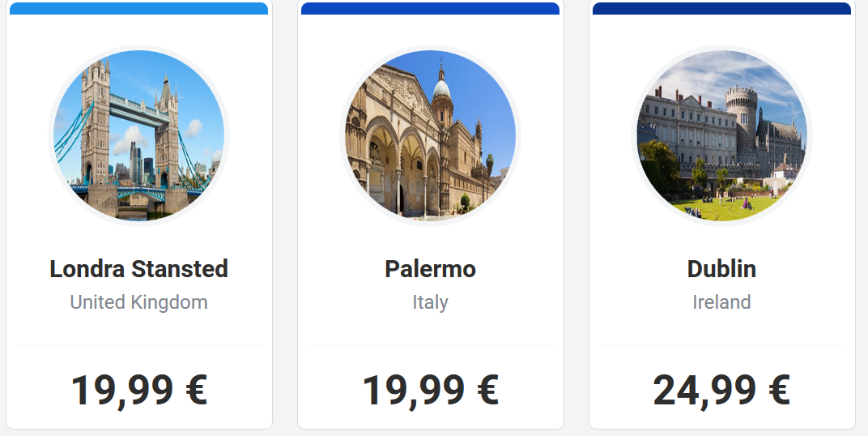Viewport: 868px width, 436px height.
Task: Open the Dublin Castle circular photo
Action: [x=722, y=135]
